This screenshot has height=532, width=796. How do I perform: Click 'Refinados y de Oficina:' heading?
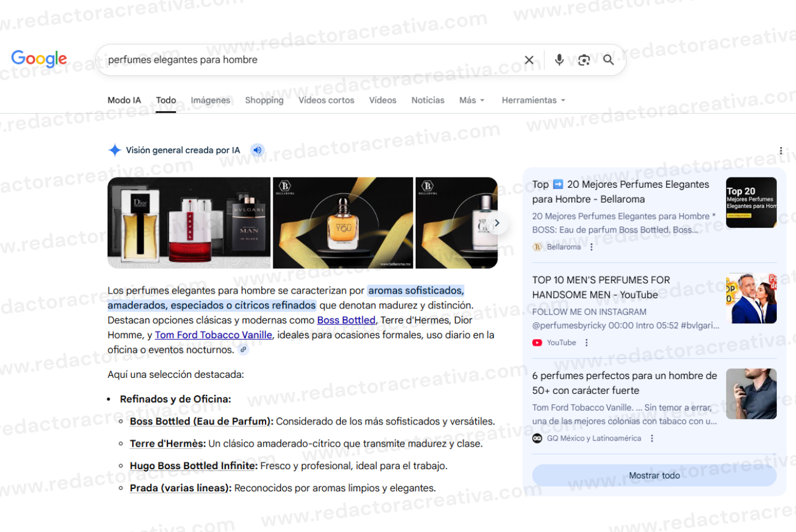[176, 399]
